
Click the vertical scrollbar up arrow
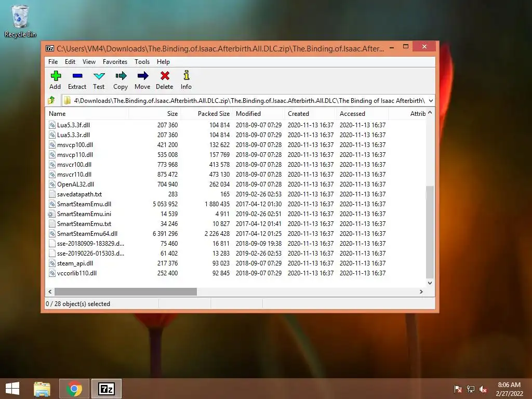(430, 112)
